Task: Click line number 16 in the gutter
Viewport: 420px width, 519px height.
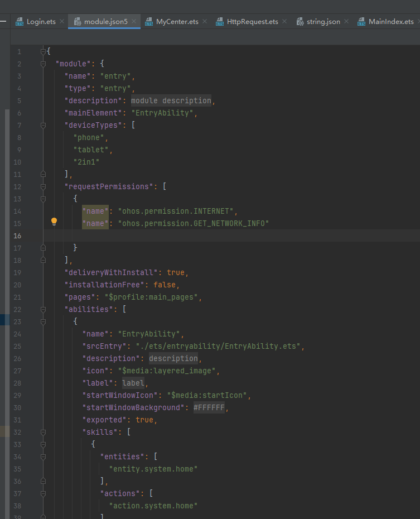Action: (x=17, y=236)
